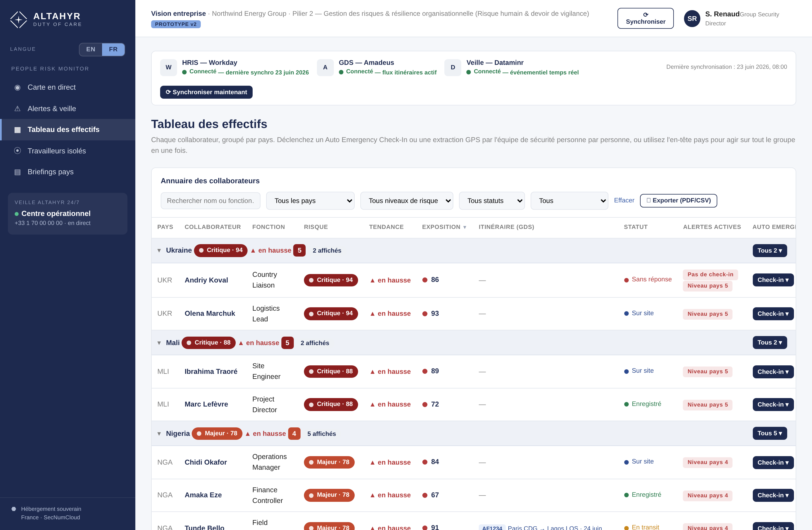The height and width of the screenshot is (530, 812).
Task: Click Olena Marchuk name
Action: 210,314
